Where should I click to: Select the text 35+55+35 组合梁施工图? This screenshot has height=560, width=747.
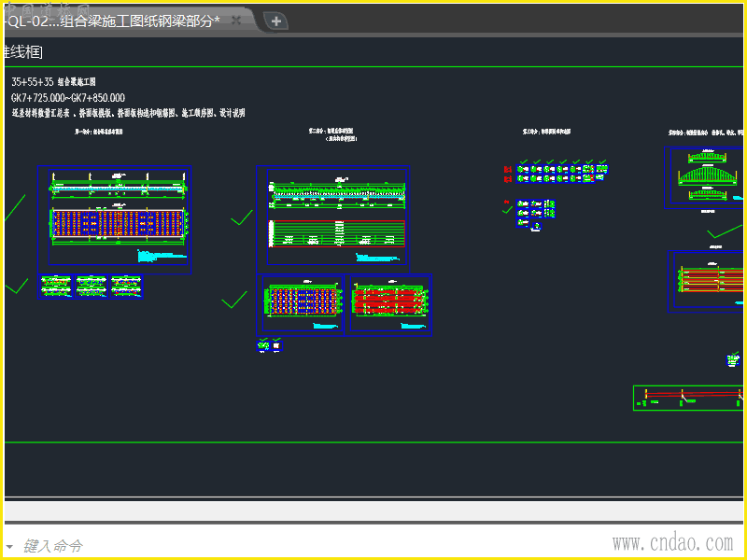coord(53,82)
